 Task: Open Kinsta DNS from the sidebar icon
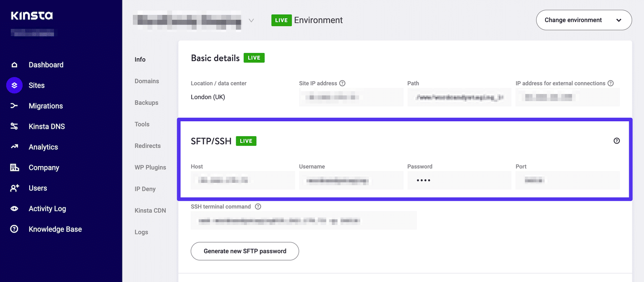coord(14,126)
